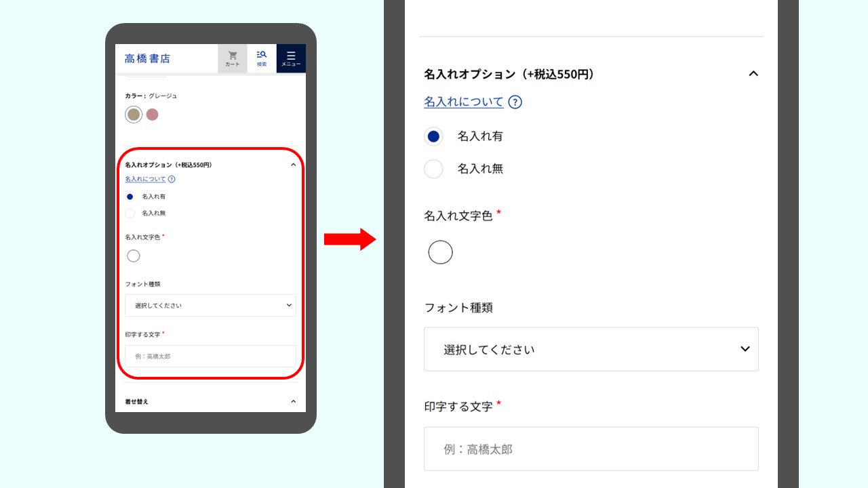Select 名入れ有 radio in enlarged view
868x488 pixels.
(434, 136)
